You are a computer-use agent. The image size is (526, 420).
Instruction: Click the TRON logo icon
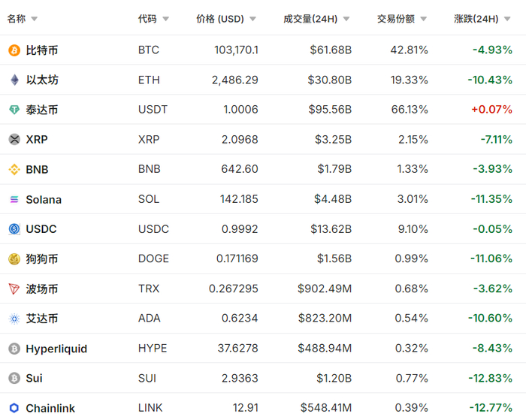pos(14,289)
